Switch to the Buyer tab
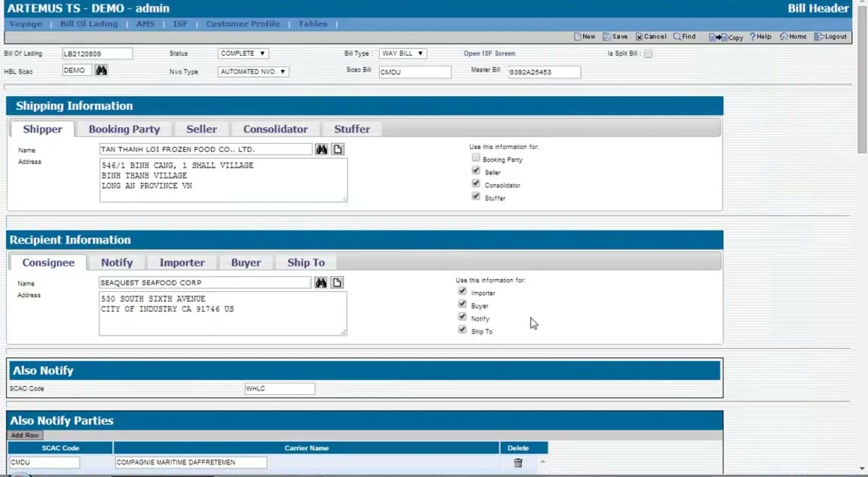Viewport: 868px width, 477px height. (x=246, y=262)
